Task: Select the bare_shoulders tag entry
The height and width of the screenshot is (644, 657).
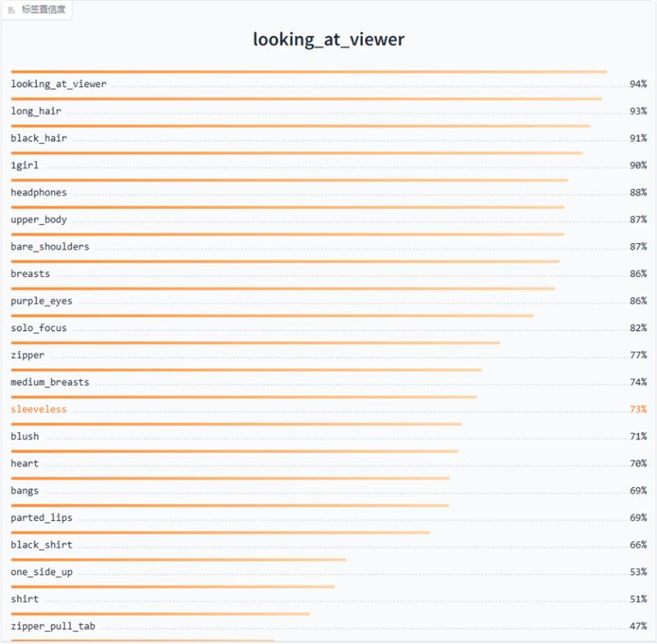Action: tap(329, 246)
